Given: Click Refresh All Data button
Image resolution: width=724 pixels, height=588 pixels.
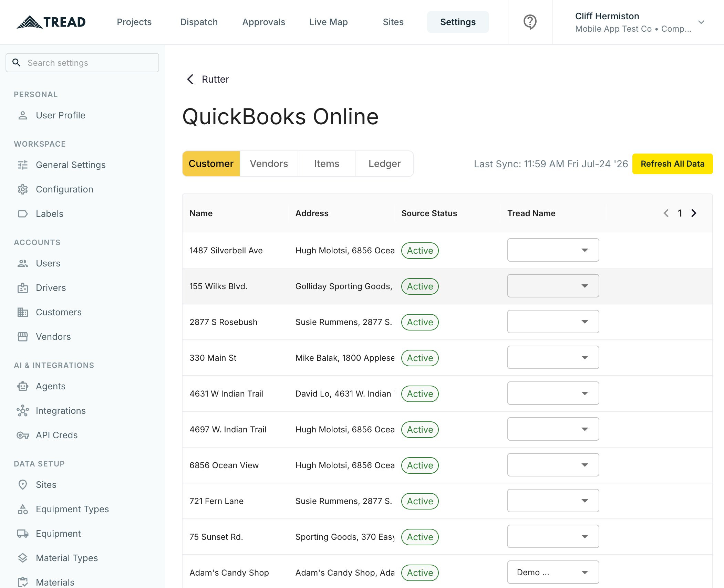Looking at the screenshot, I should pos(673,164).
